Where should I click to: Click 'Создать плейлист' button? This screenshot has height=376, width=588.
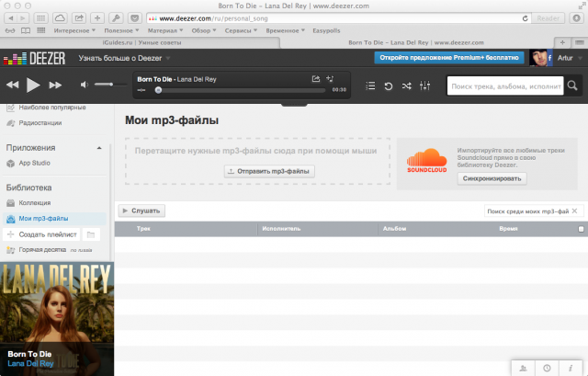[41, 234]
